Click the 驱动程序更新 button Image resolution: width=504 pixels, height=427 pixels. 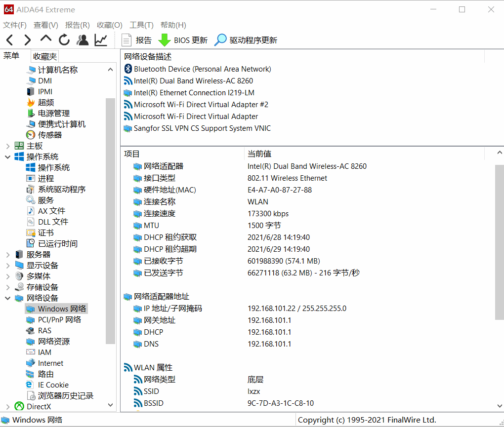[246, 40]
